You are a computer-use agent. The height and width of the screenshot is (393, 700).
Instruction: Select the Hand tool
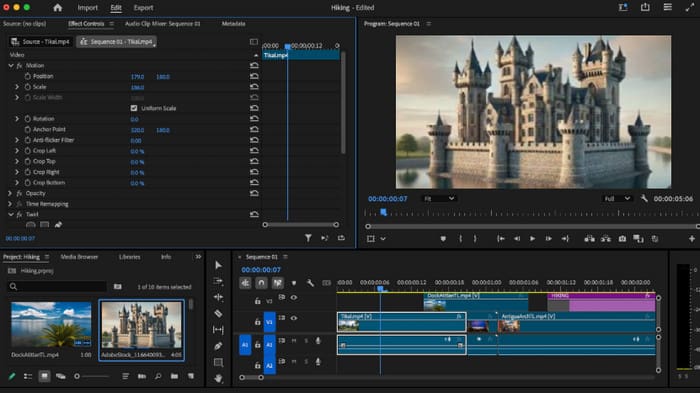(x=218, y=378)
